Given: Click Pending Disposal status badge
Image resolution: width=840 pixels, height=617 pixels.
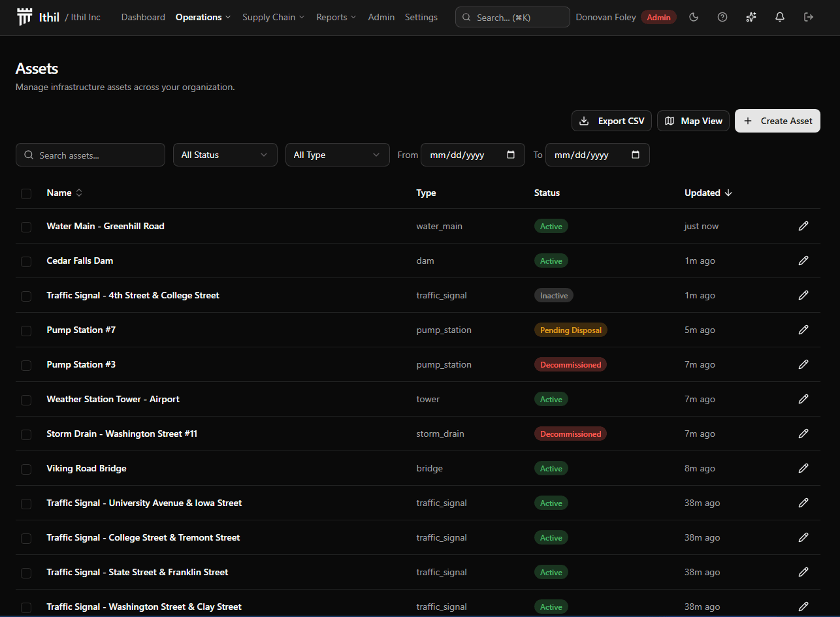Looking at the screenshot, I should pyautogui.click(x=571, y=330).
